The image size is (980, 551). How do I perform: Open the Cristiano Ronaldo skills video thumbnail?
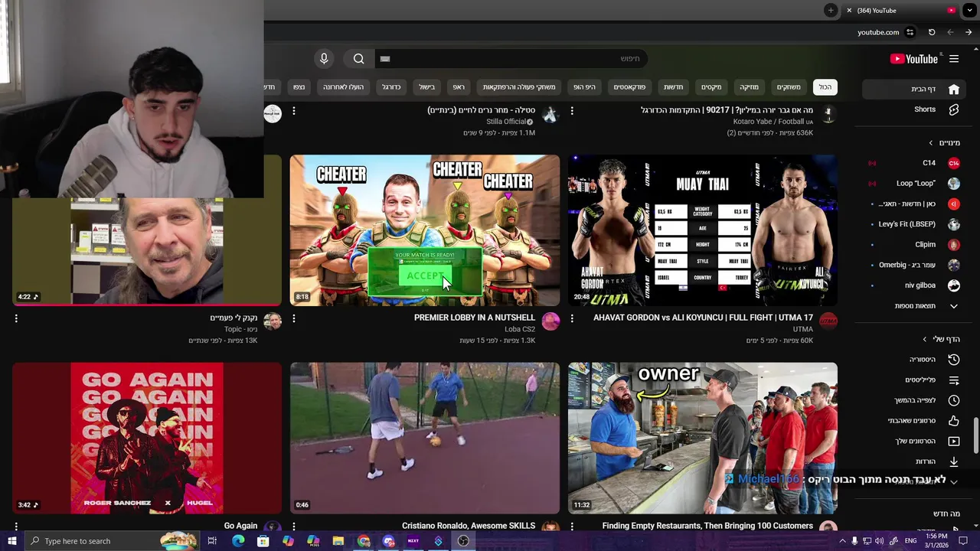point(425,438)
